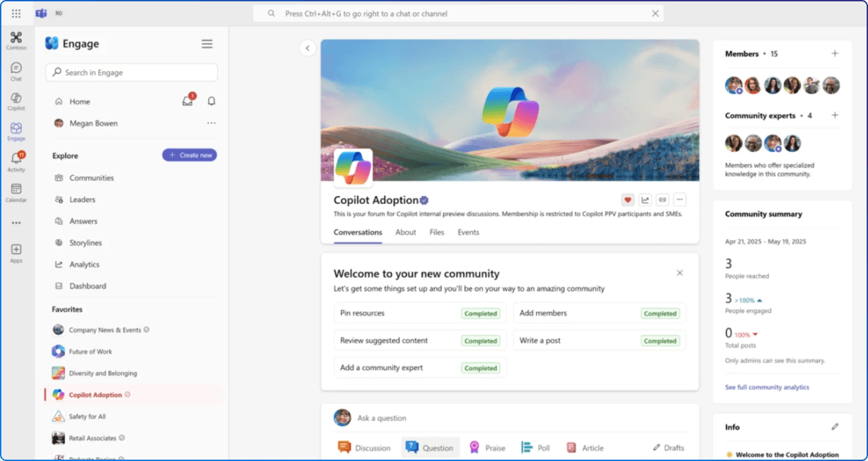This screenshot has width=868, height=461.
Task: Choose the Article post type
Action: tap(585, 447)
